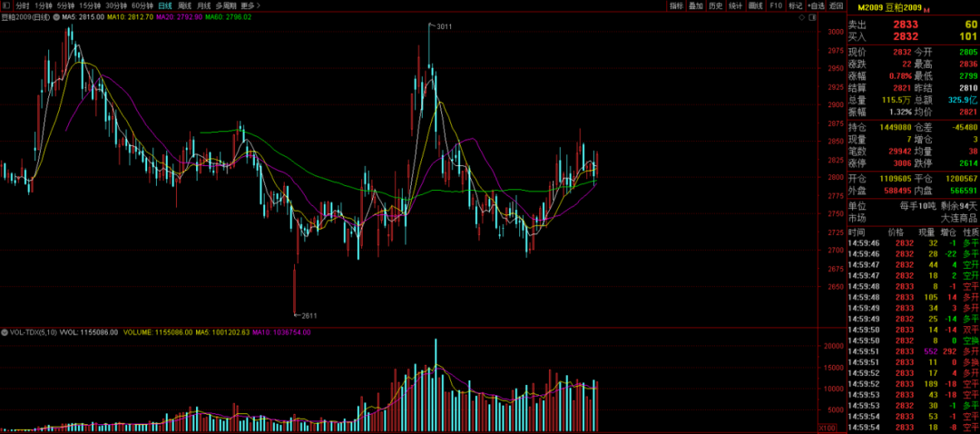Select 60分钟 period tab
980x434 pixels.
click(x=142, y=5)
